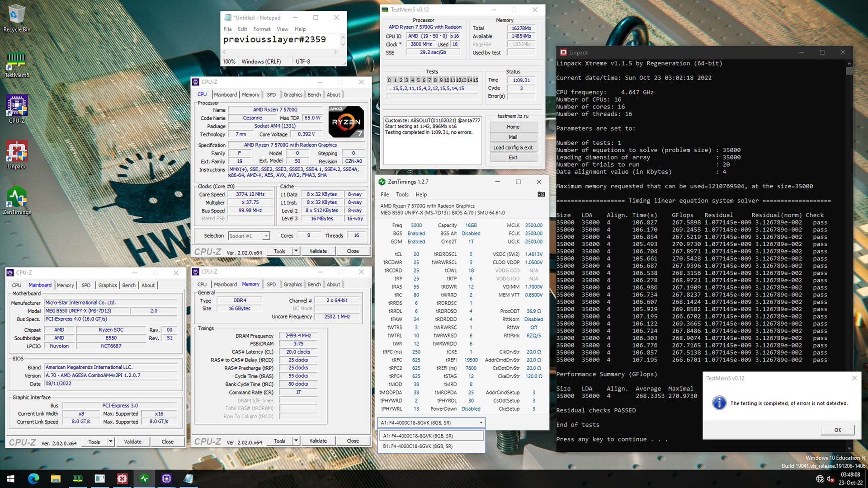Switch to CPU-Z purple taskbar icon
This screenshot has width=868, height=488.
coord(166,479)
